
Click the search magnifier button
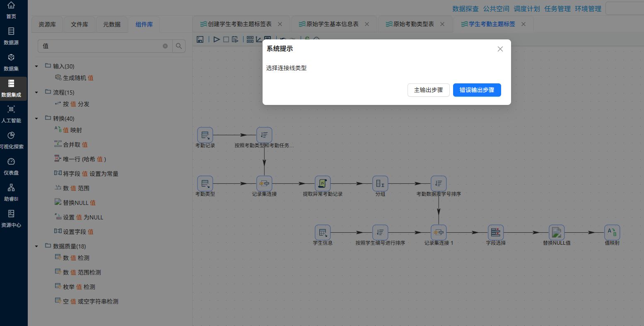[x=179, y=46]
